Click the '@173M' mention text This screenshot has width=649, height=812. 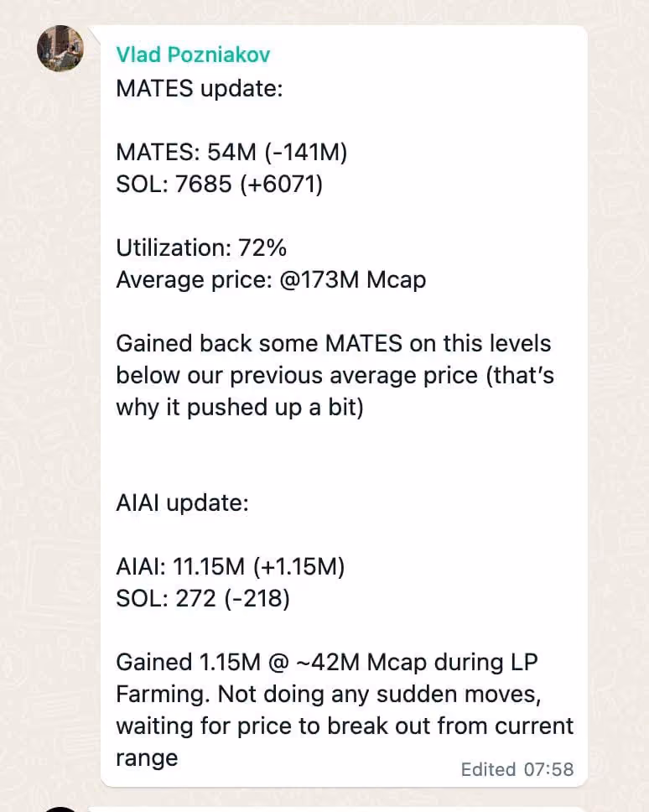[319, 279]
